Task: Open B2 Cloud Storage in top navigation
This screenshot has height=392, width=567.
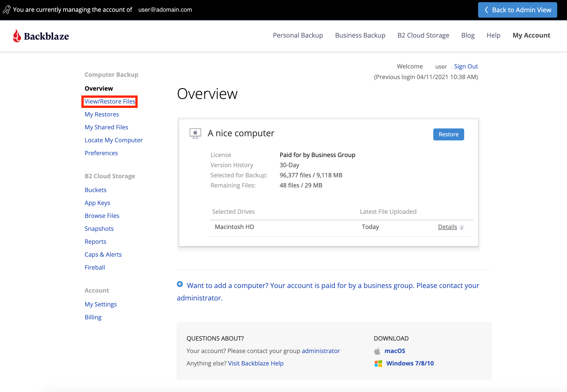Action: tap(423, 35)
